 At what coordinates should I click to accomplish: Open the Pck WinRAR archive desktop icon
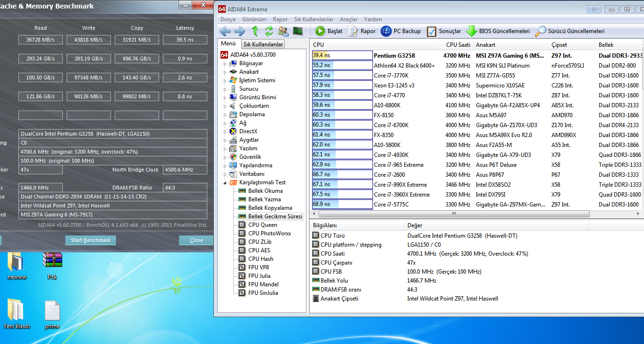(52, 266)
